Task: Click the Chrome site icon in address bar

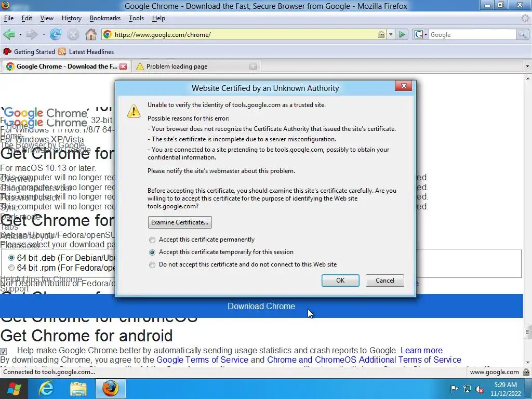Action: pos(108,34)
